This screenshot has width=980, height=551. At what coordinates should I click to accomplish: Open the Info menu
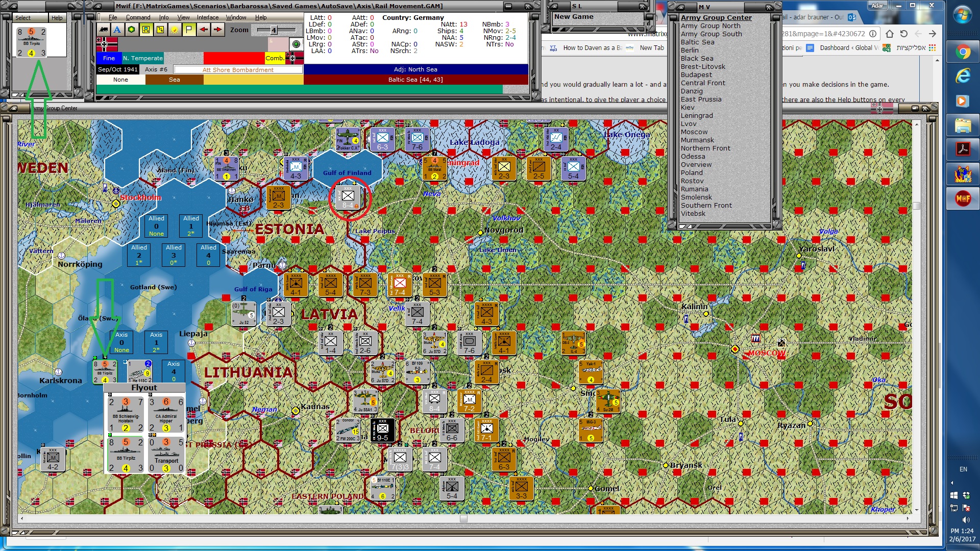coord(164,17)
